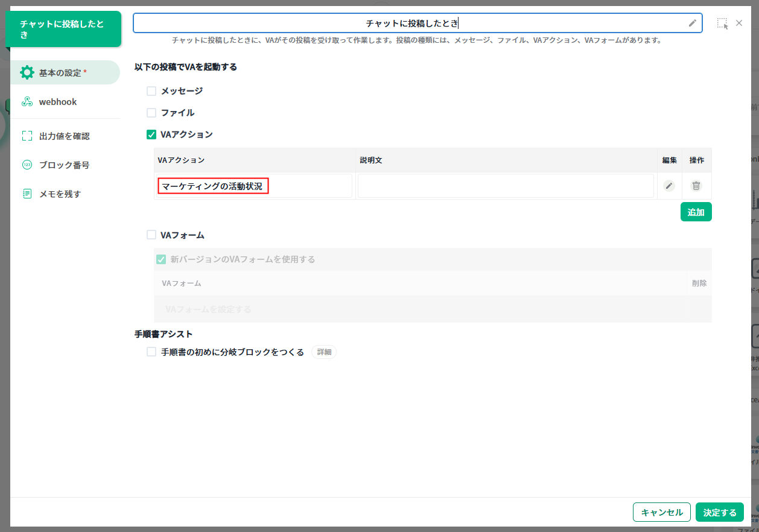The image size is (759, 532).
Task: Uncheck the VAアクション checkbox
Action: 151,135
